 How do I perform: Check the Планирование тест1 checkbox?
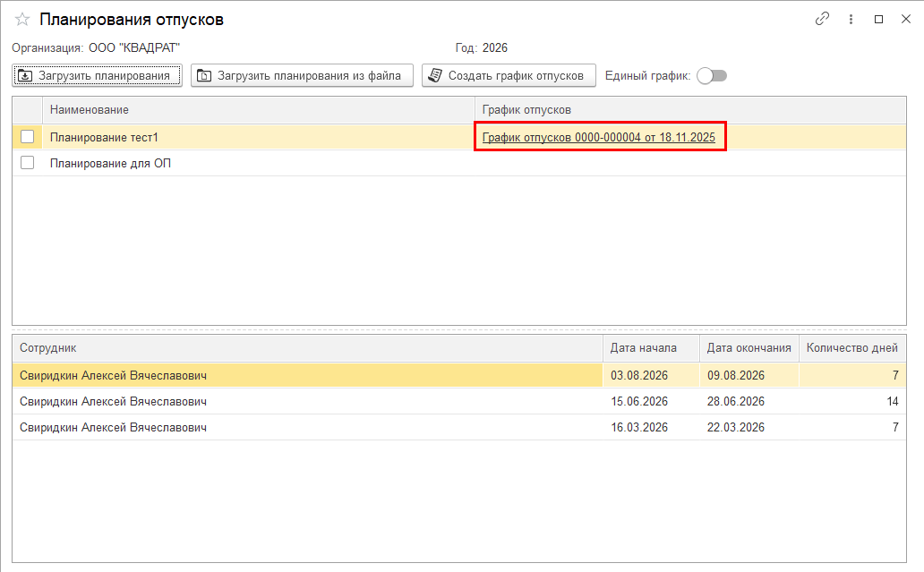click(x=28, y=137)
